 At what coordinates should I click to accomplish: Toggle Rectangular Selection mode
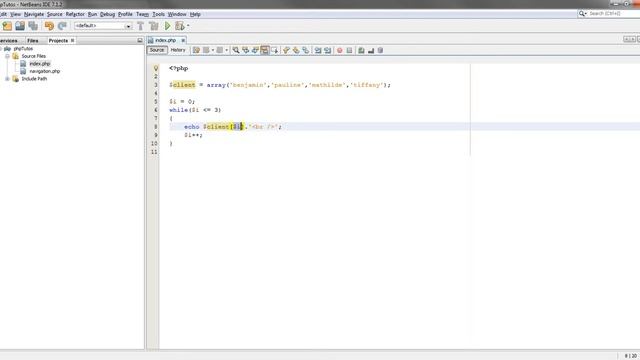(275, 50)
